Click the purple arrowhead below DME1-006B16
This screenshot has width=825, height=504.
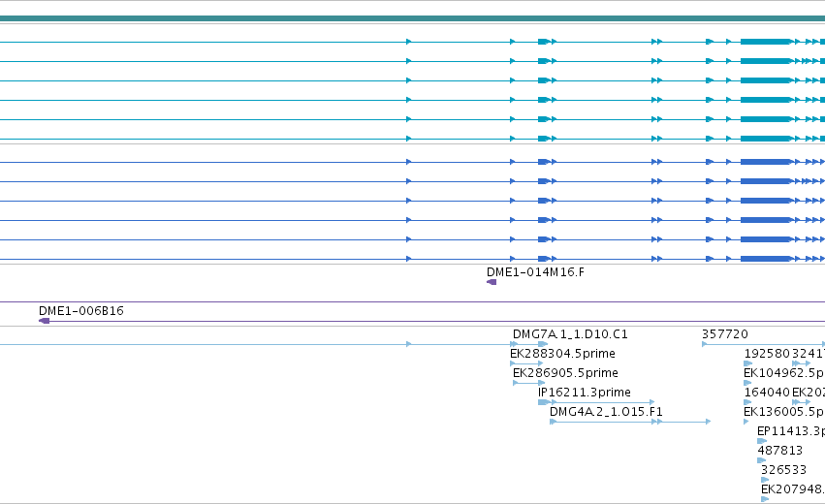click(45, 321)
